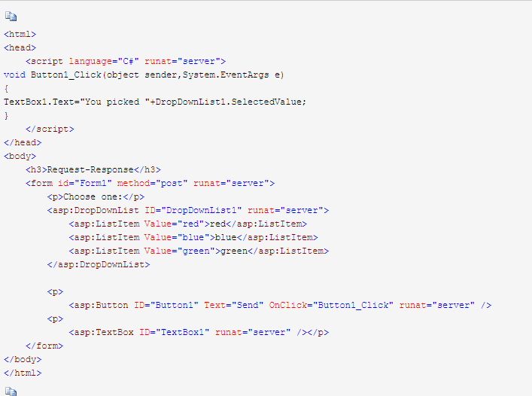Click the opening <head> tag line
This screenshot has height=396, width=532.
(20, 48)
